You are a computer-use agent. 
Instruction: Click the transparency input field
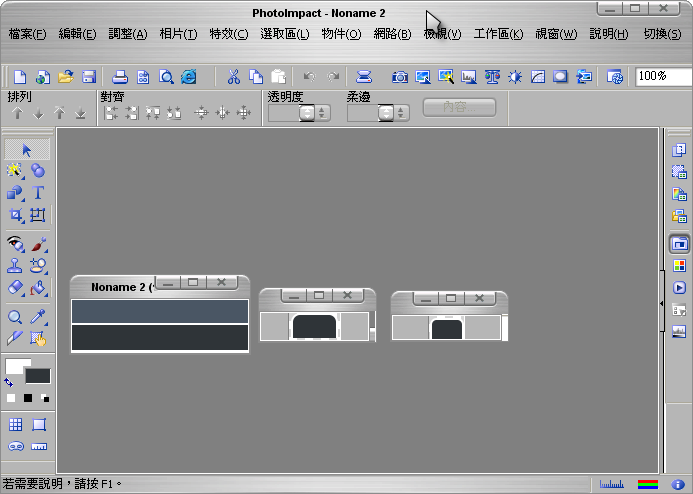[284, 113]
